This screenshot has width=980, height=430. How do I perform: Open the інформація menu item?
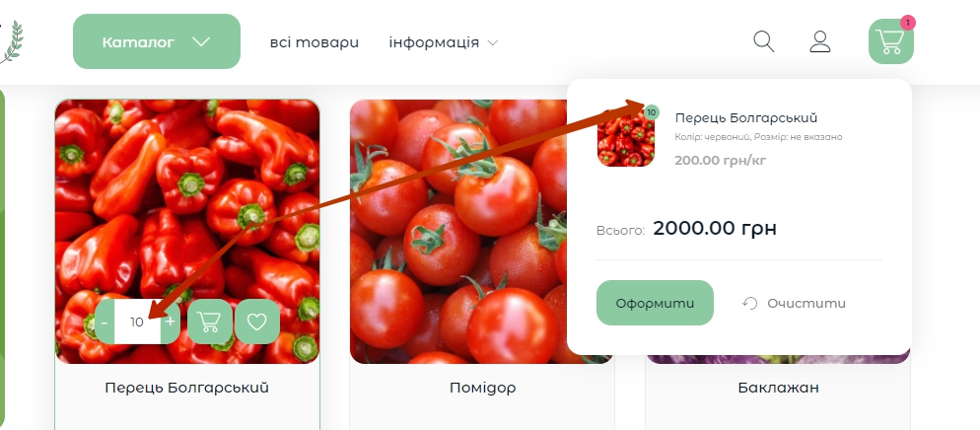(434, 42)
